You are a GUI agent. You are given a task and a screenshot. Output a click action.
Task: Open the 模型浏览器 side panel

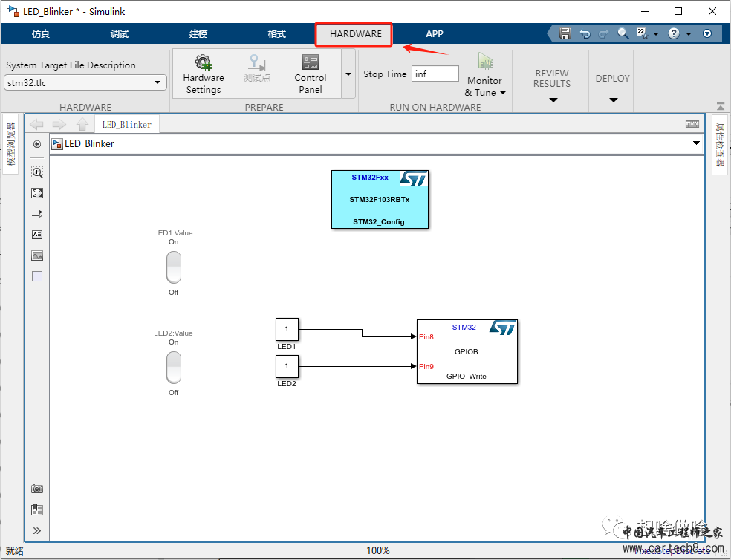click(10, 144)
